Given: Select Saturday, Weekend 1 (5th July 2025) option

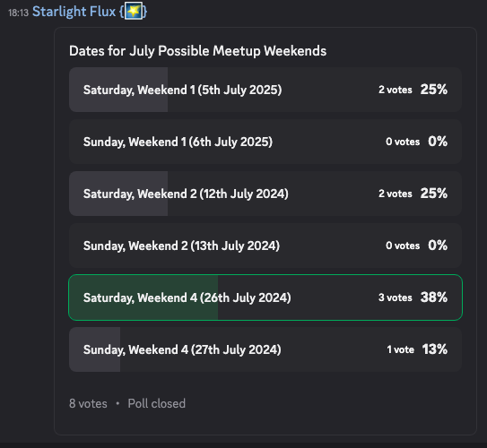Looking at the screenshot, I should [x=265, y=90].
